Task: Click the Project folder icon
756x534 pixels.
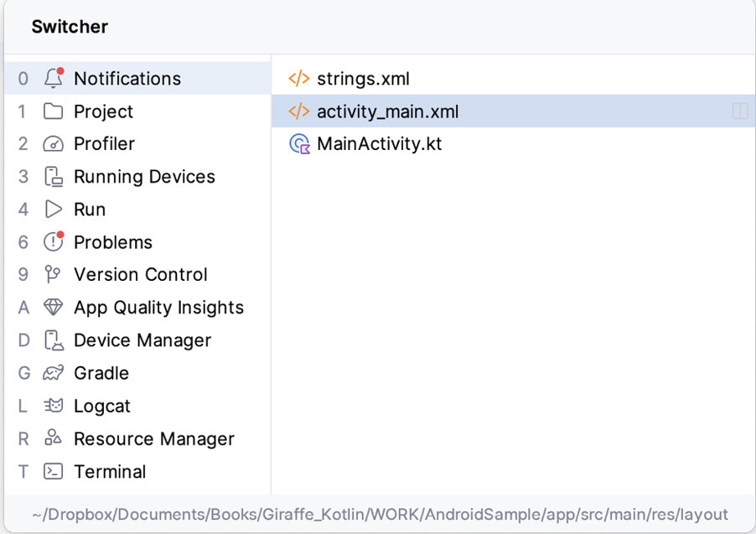Action: 54,111
